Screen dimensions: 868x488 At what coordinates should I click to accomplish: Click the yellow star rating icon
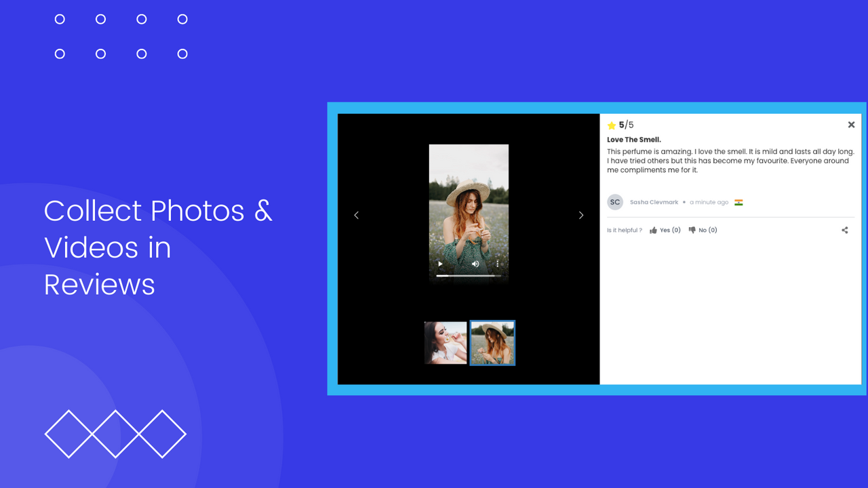pyautogui.click(x=612, y=125)
